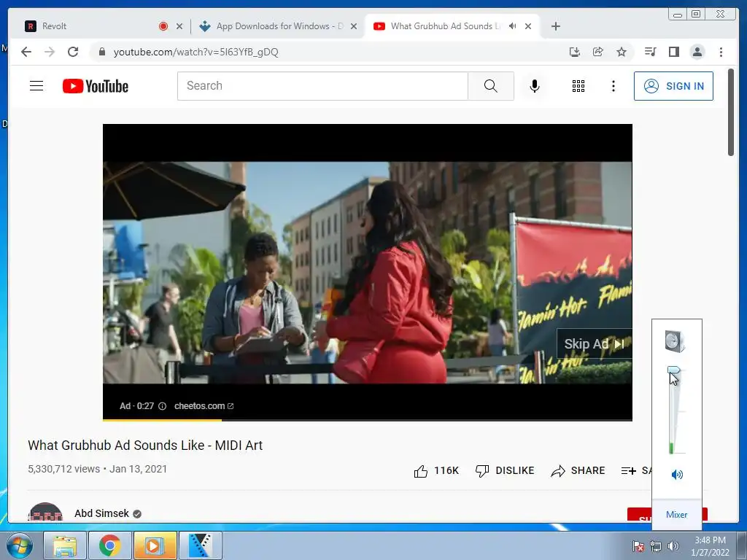Open a new browser tab
Screen dimensions: 747x560
pyautogui.click(x=555, y=26)
